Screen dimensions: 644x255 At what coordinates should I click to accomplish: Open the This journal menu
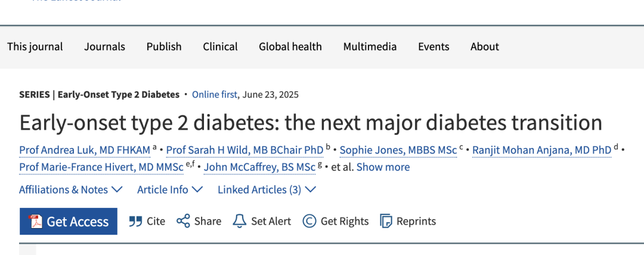tap(35, 47)
